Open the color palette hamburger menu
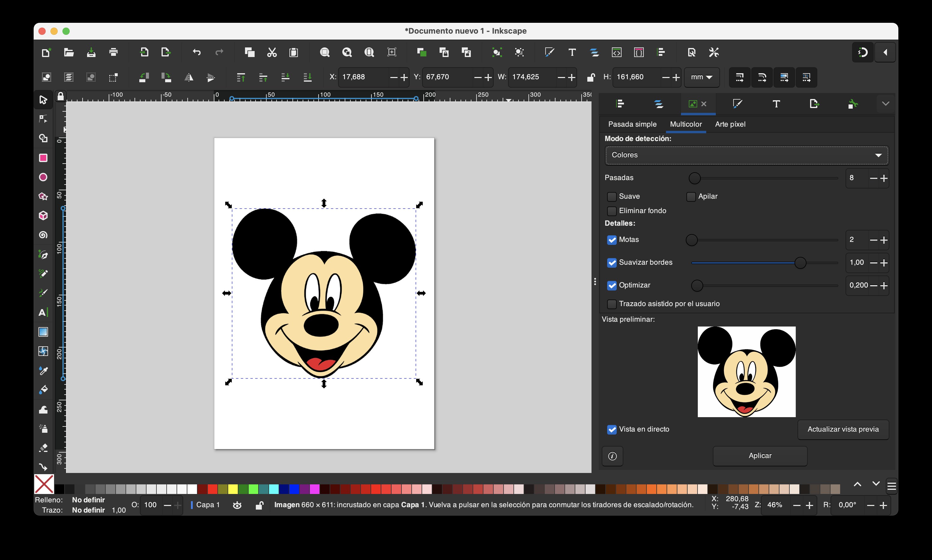Screen dimensions: 932x560 click(891, 486)
